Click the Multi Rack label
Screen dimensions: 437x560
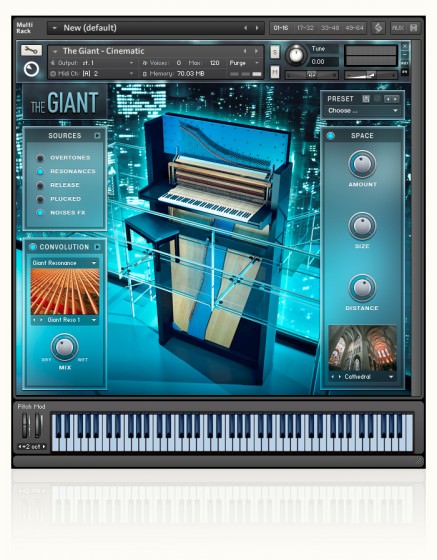[25, 28]
